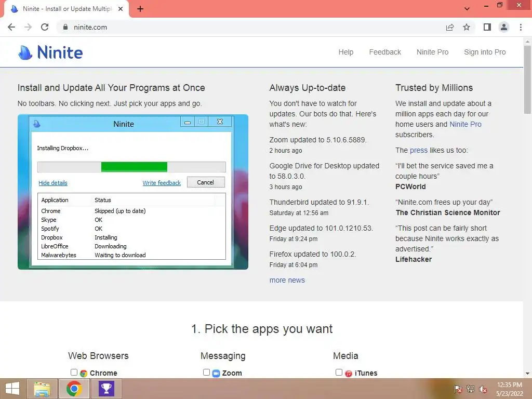Click the PCWorld attribution text

point(410,187)
